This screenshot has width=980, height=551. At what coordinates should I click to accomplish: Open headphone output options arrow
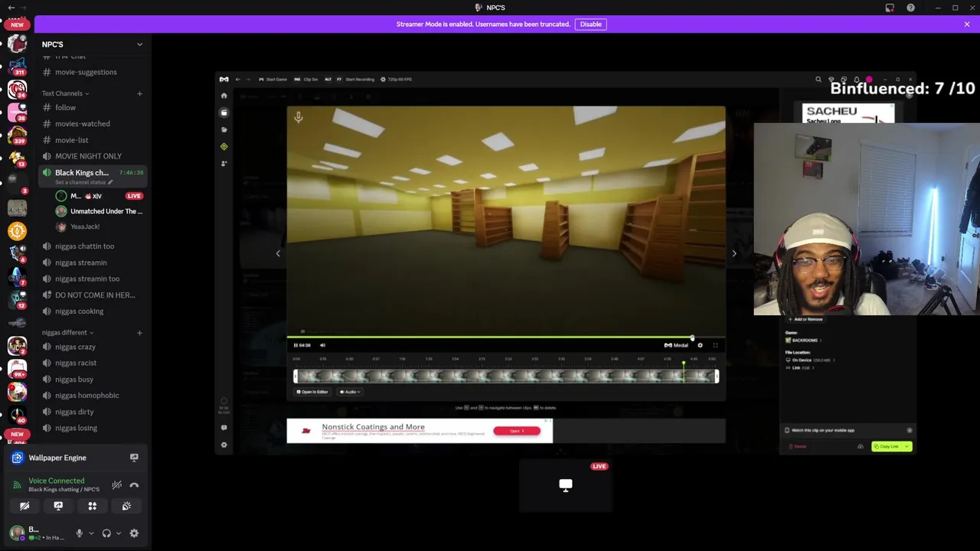[118, 533]
